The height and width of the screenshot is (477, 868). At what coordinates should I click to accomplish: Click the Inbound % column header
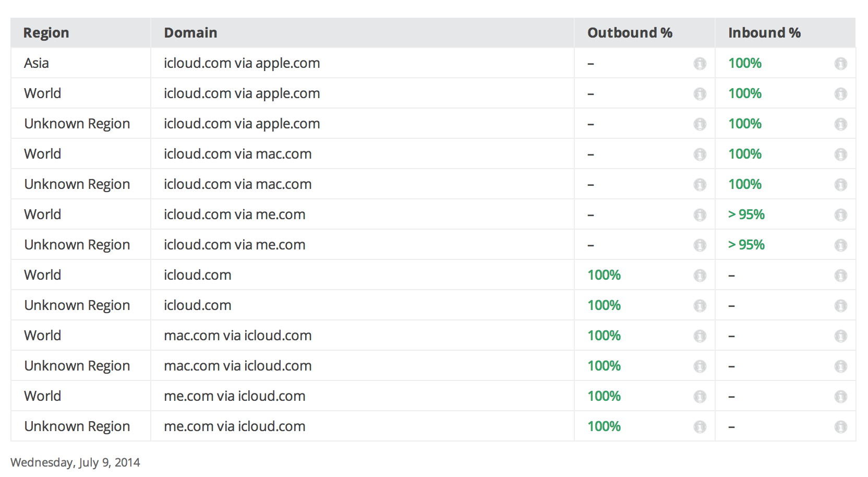[x=764, y=33]
